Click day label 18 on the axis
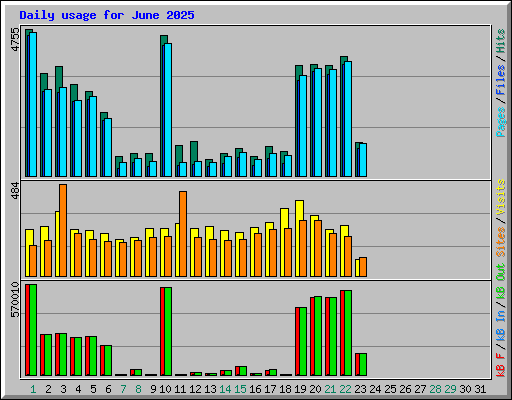This screenshot has width=512, height=400. pos(285,389)
